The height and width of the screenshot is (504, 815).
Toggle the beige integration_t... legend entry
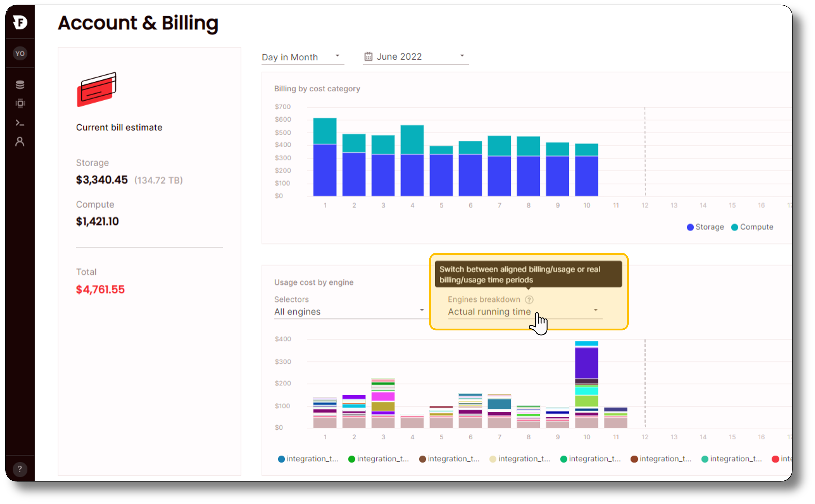point(520,459)
